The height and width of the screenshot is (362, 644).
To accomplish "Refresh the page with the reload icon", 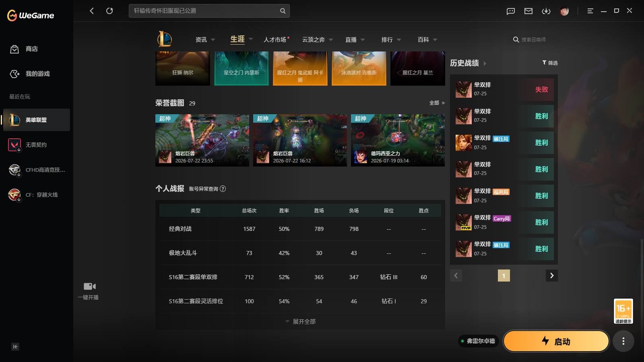I will click(x=109, y=11).
